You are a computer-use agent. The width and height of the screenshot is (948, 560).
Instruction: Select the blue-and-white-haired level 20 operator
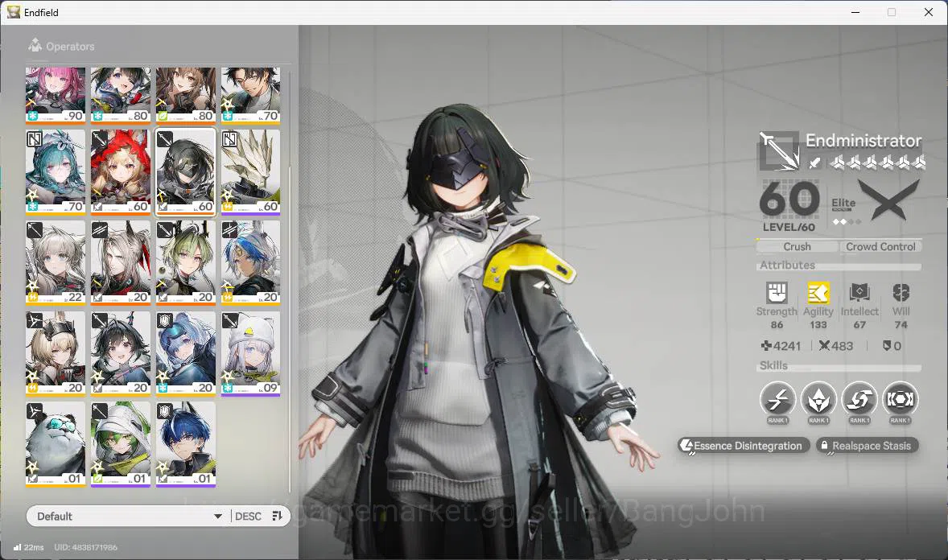tap(251, 262)
